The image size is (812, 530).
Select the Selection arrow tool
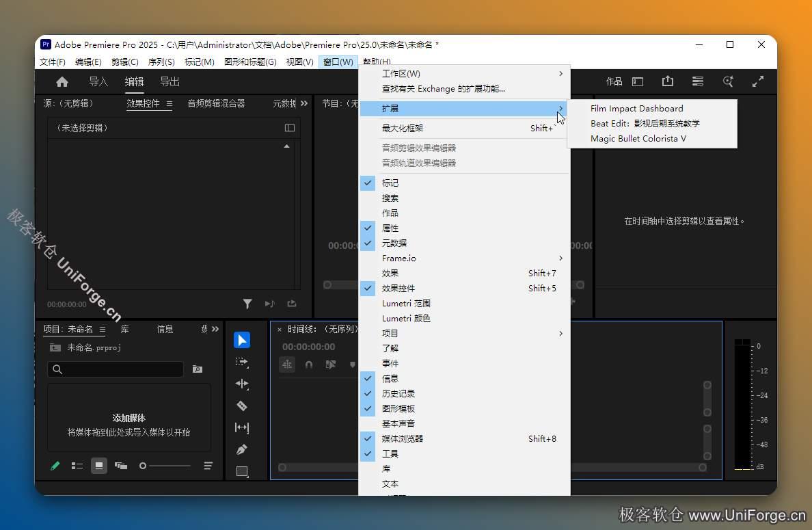(242, 340)
